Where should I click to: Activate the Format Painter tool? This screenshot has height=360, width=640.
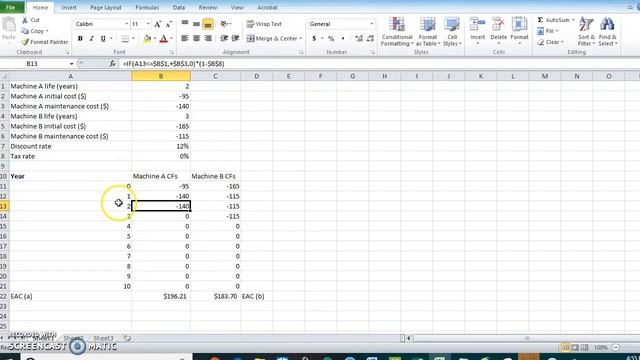pos(44,42)
